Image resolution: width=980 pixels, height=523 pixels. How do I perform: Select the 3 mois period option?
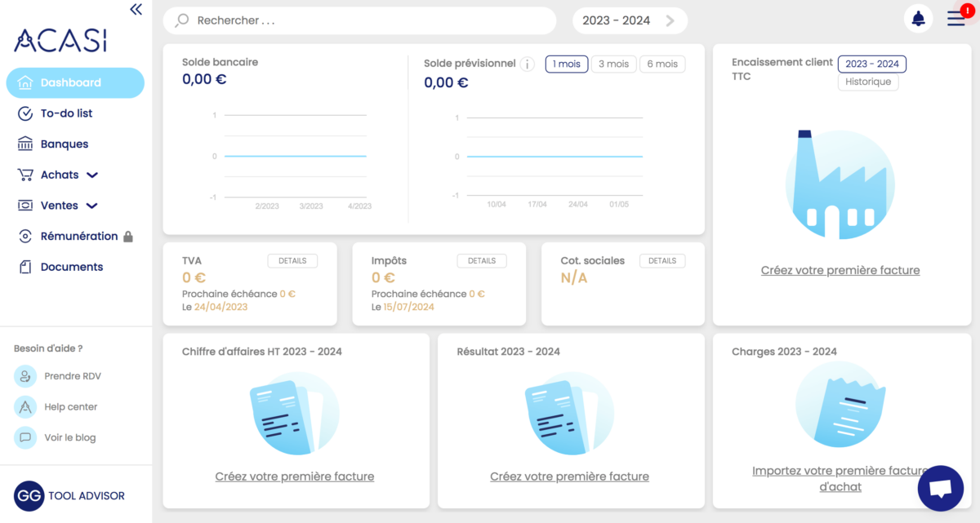(613, 64)
